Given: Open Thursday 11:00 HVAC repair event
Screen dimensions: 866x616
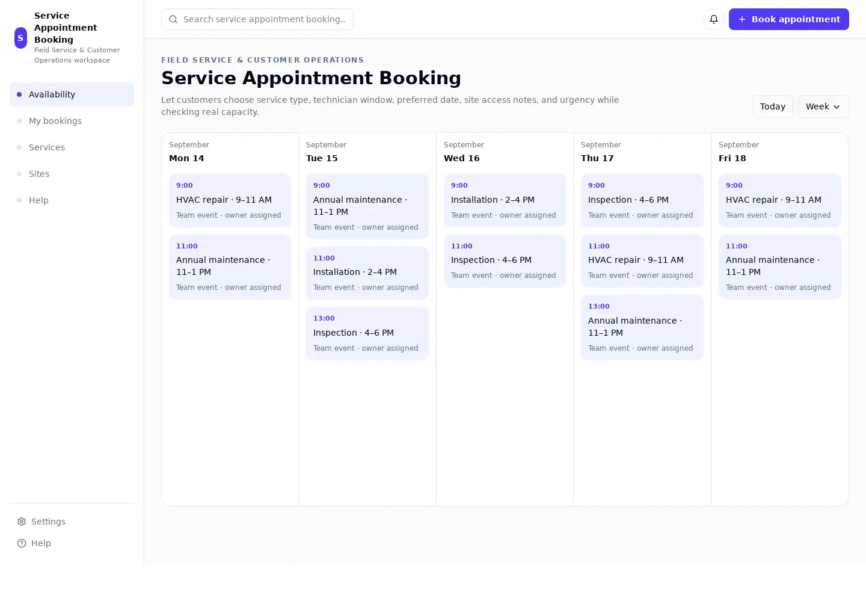Looking at the screenshot, I should pos(642,261).
